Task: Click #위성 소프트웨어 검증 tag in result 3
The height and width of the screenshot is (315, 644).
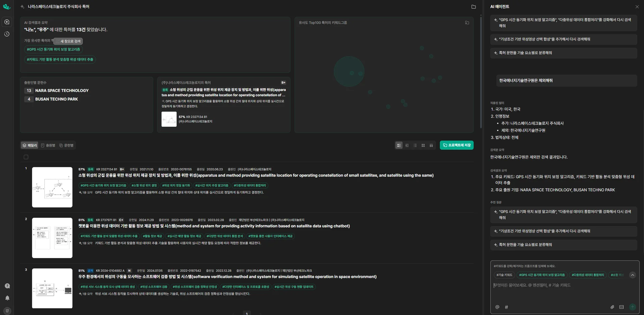Action: point(154,287)
